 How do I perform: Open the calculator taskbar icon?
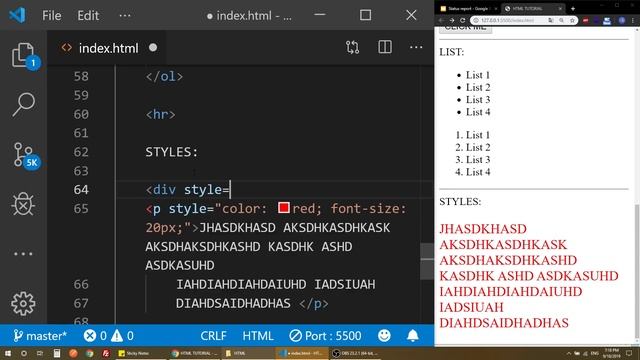click(56, 353)
